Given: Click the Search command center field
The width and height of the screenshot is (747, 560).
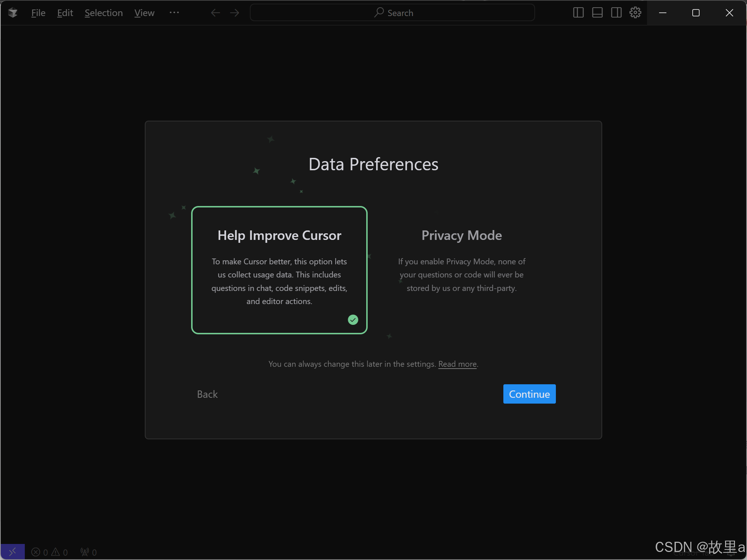Looking at the screenshot, I should [392, 13].
